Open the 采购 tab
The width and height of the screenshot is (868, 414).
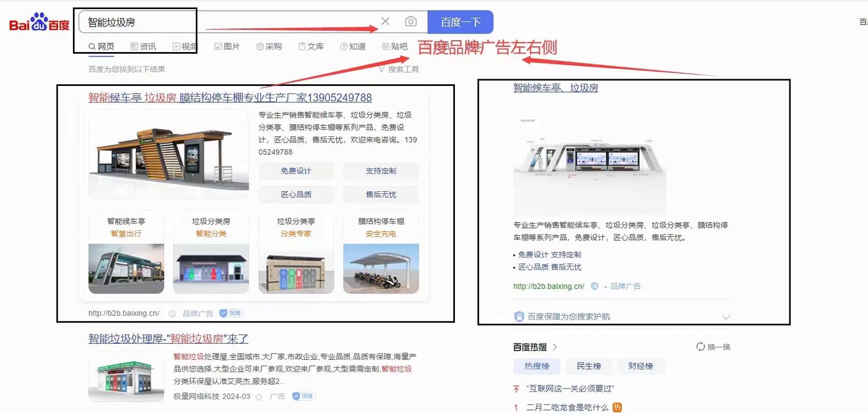pos(269,46)
